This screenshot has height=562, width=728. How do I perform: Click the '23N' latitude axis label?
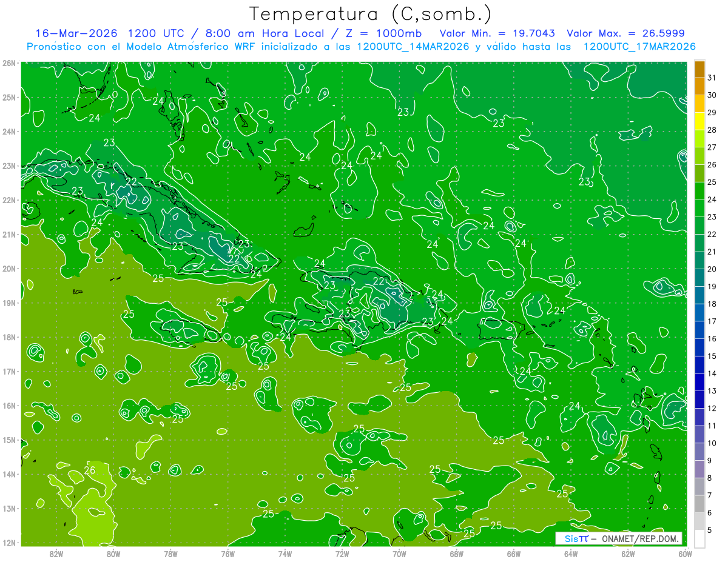click(x=9, y=166)
